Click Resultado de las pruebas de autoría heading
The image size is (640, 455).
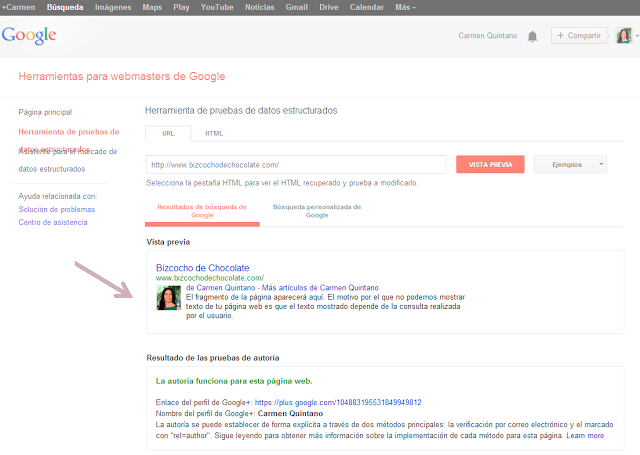tap(213, 358)
